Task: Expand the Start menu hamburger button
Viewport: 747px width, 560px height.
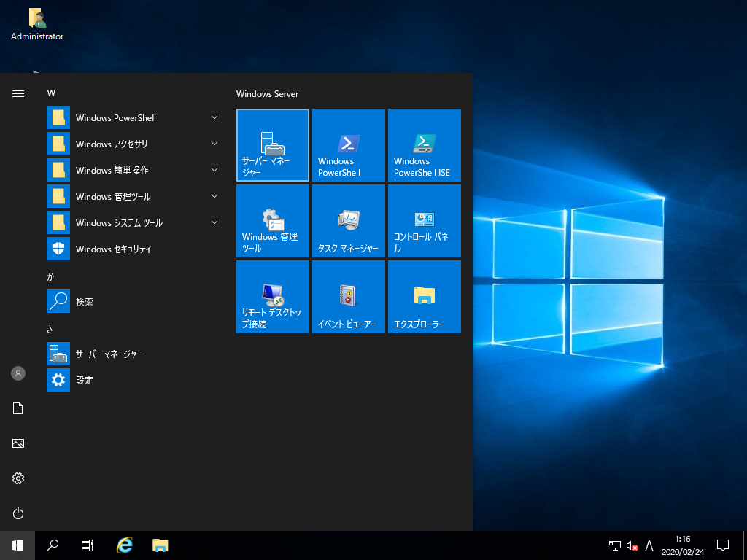Action: (x=18, y=93)
